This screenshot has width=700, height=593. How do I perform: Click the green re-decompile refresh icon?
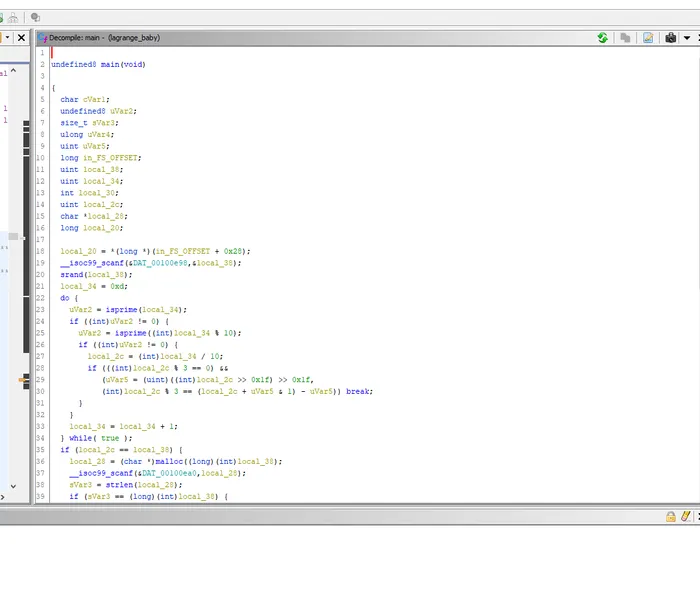point(602,37)
